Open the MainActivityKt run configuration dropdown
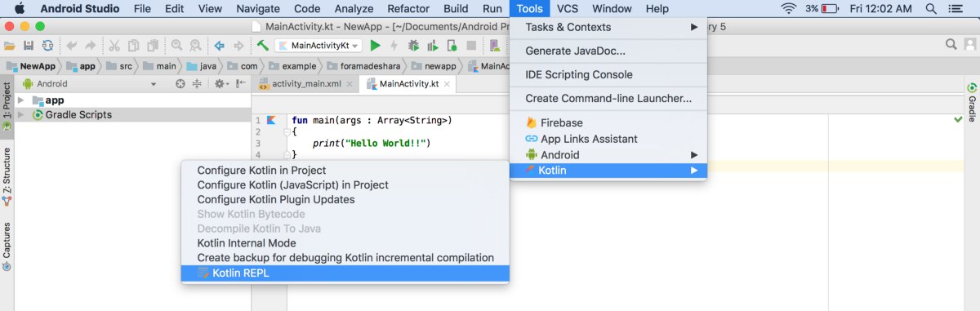 tap(318, 45)
